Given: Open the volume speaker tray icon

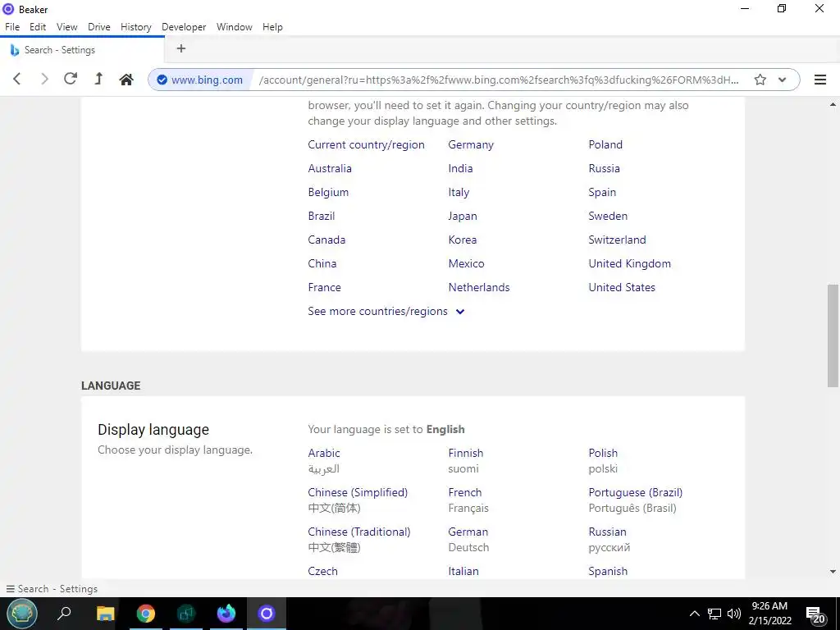Looking at the screenshot, I should tap(734, 614).
